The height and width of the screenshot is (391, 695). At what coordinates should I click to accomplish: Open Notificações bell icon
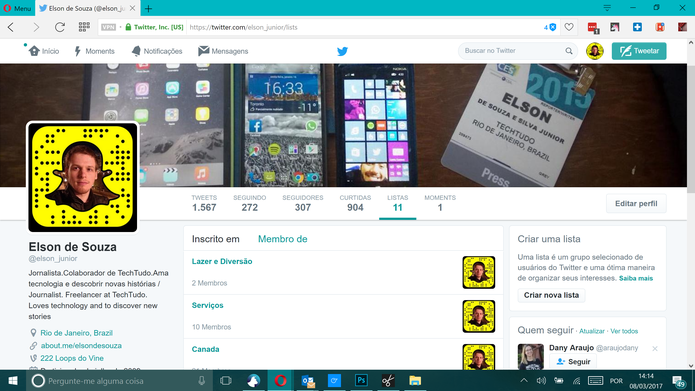coord(136,51)
